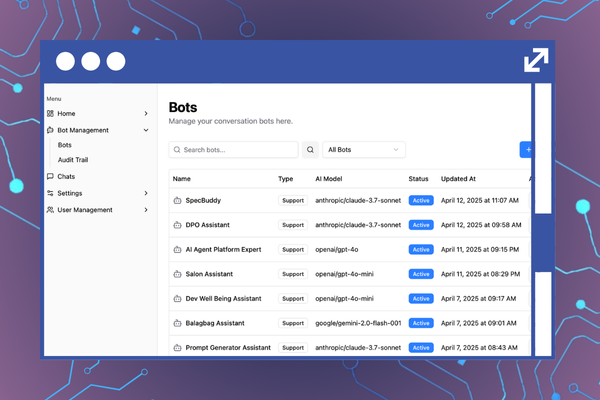Click the Support badge in DPO Assistant row
The width and height of the screenshot is (600, 400).
pos(293,225)
